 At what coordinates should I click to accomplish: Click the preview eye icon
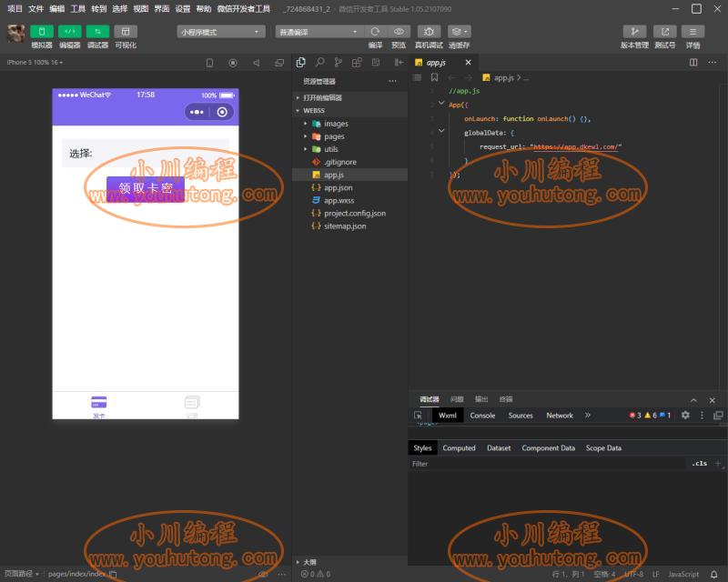click(399, 32)
